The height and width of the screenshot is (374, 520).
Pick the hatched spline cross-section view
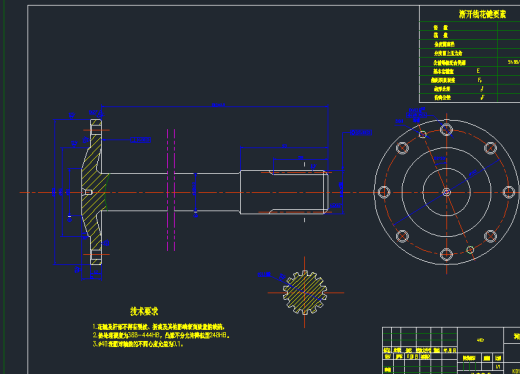click(x=305, y=292)
